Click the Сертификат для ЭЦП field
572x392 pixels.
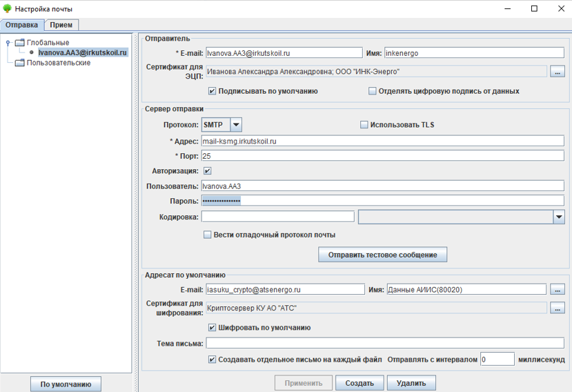[x=377, y=72]
